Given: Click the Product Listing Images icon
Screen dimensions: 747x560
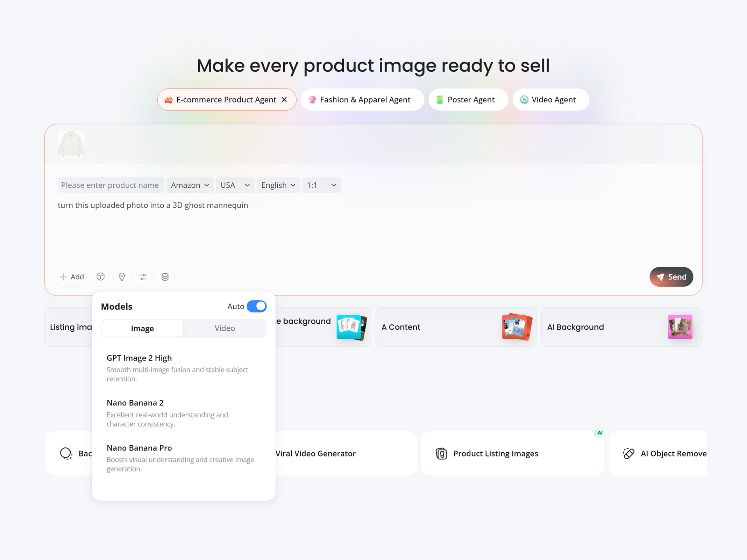Looking at the screenshot, I should pos(441,453).
